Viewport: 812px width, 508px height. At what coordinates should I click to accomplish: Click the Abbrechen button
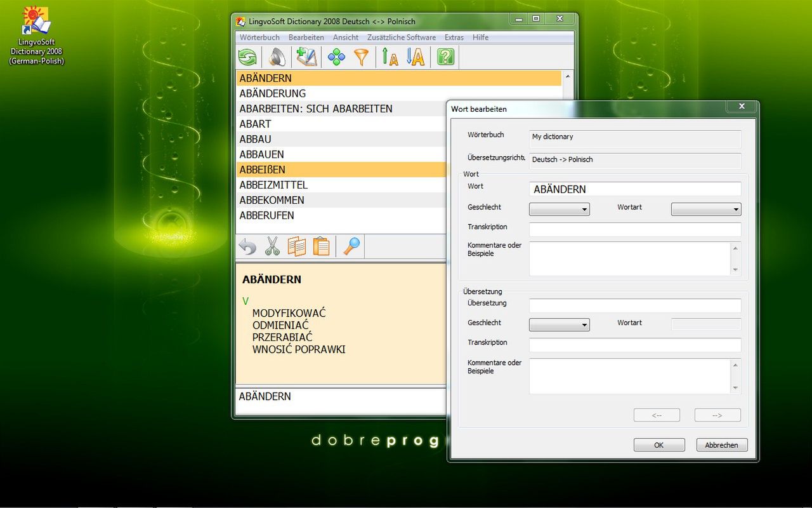pos(722,445)
